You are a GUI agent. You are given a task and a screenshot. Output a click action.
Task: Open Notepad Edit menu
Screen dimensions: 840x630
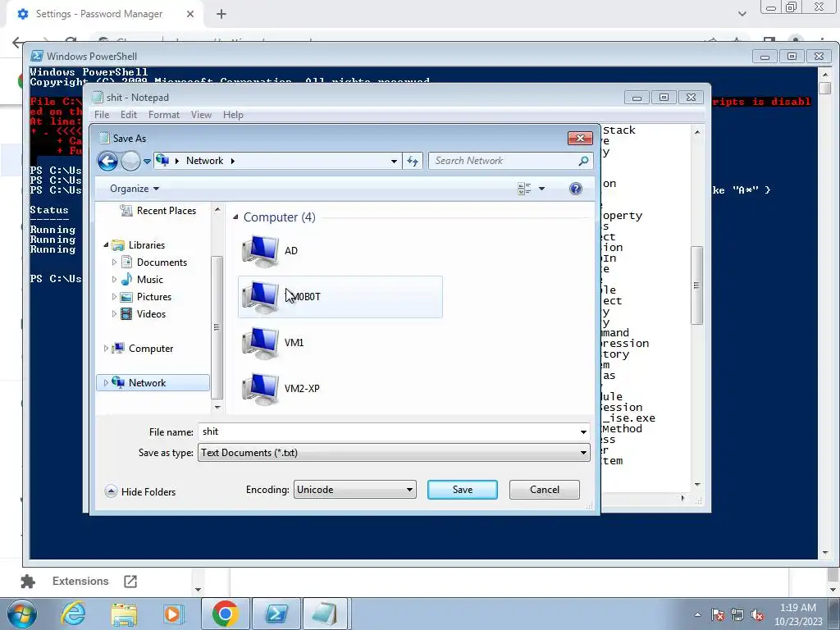coord(129,115)
